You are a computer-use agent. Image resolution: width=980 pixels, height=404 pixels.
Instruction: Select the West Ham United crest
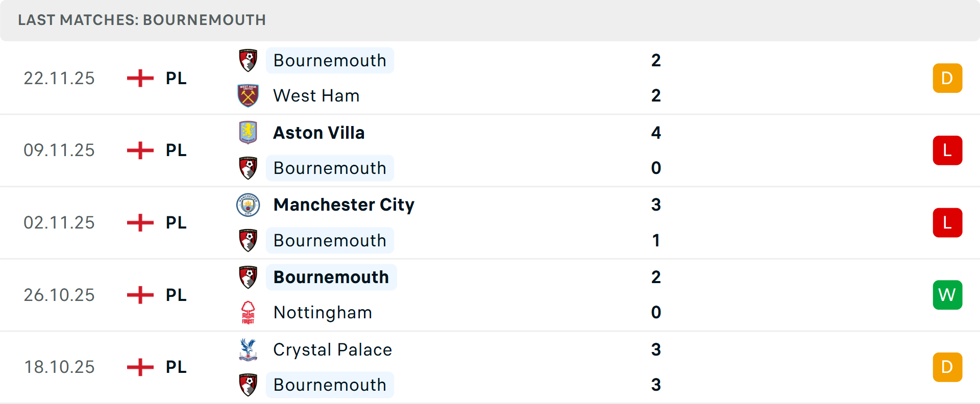click(248, 95)
